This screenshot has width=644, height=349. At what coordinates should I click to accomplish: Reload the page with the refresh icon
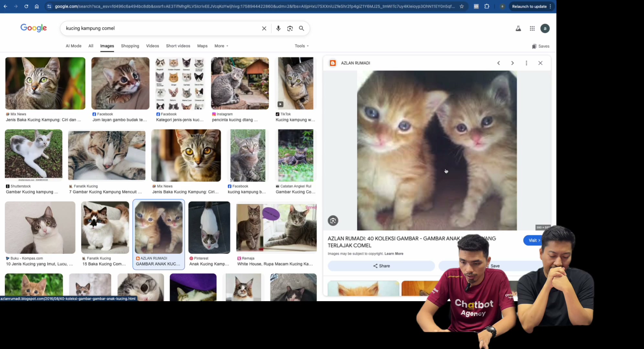(26, 6)
